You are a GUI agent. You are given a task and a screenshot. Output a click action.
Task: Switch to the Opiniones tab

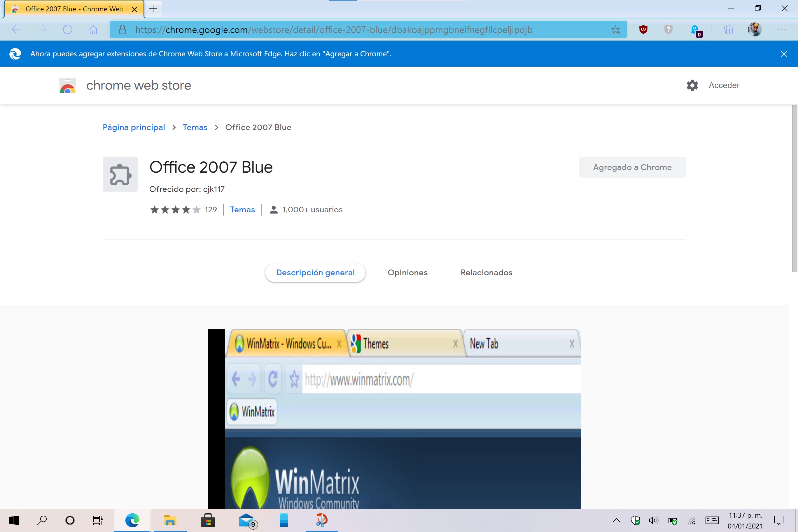[x=407, y=272]
